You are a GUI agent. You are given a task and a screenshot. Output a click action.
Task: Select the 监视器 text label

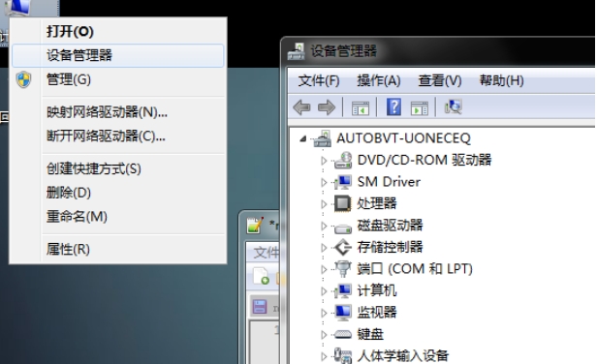(377, 313)
